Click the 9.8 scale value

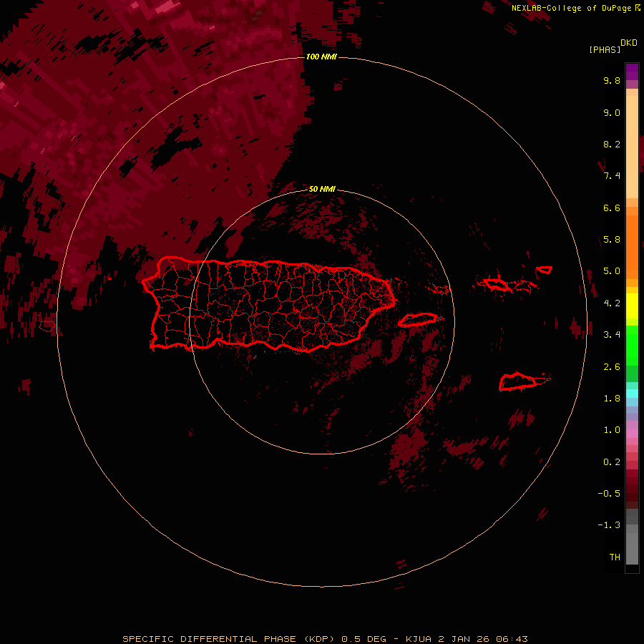(x=612, y=80)
